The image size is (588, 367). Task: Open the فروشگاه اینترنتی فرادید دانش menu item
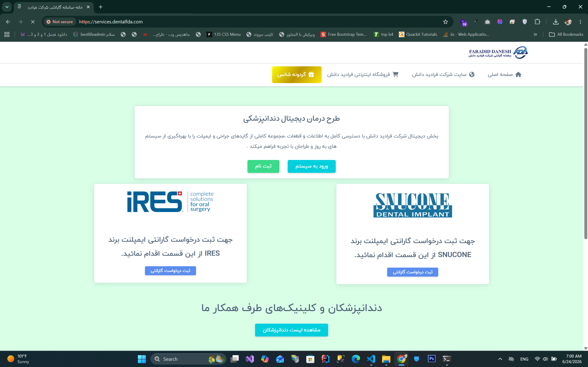point(363,75)
